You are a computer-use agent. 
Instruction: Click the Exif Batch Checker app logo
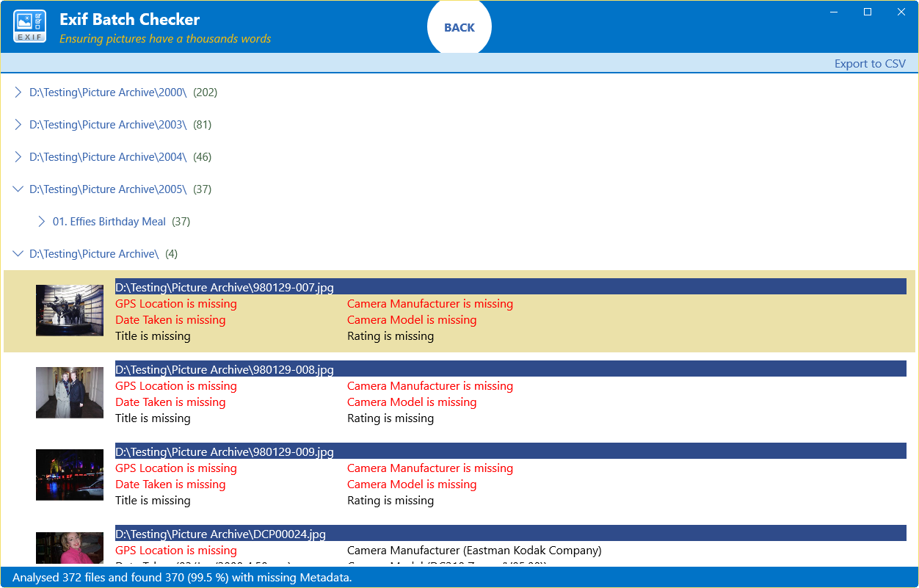click(30, 26)
